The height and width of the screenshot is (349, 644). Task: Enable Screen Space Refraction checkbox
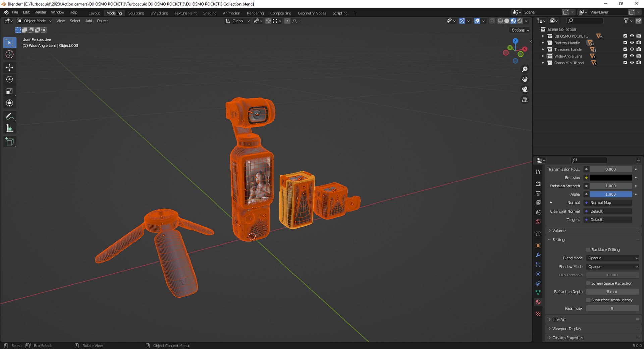[x=588, y=283]
